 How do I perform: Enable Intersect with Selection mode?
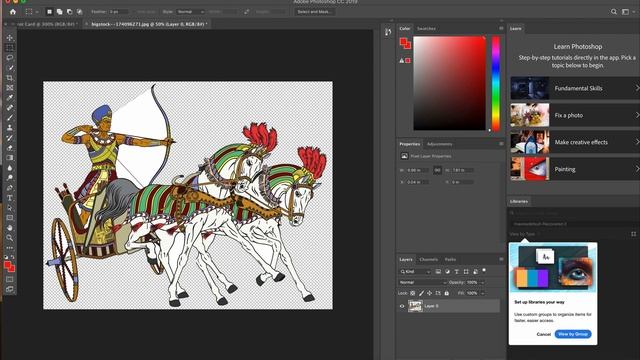(80, 12)
